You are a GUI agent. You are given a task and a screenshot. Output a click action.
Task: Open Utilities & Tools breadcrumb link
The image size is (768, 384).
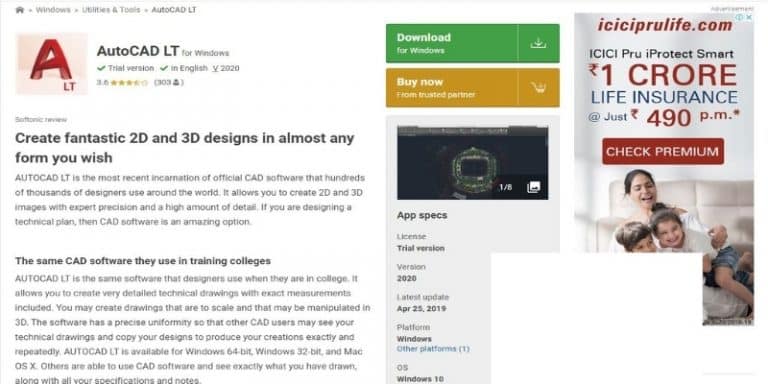coord(111,10)
